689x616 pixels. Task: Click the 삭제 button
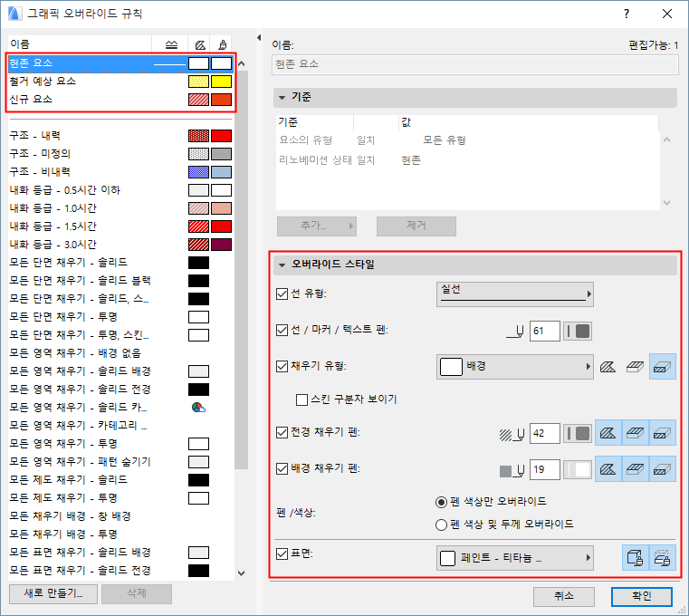click(x=137, y=593)
